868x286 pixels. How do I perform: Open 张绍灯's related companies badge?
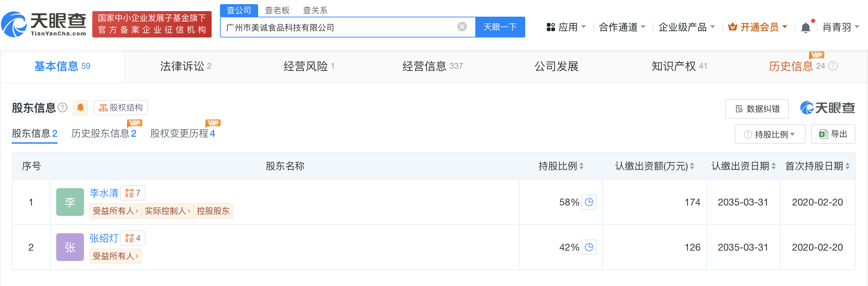click(133, 238)
